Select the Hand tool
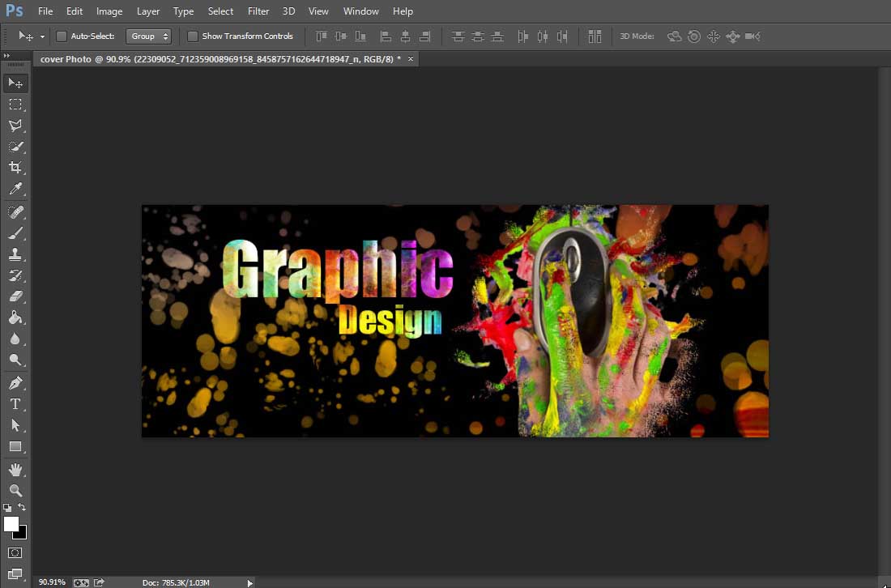The width and height of the screenshot is (891, 588). coord(15,470)
